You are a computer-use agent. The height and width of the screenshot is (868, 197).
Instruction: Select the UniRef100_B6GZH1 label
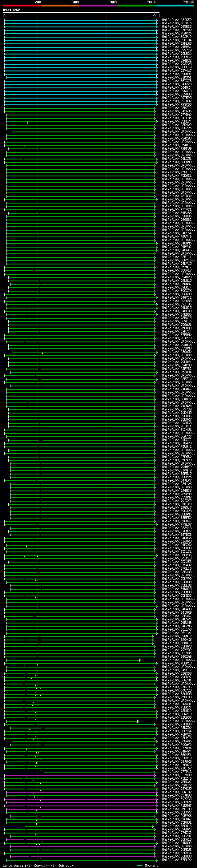(177, 680)
